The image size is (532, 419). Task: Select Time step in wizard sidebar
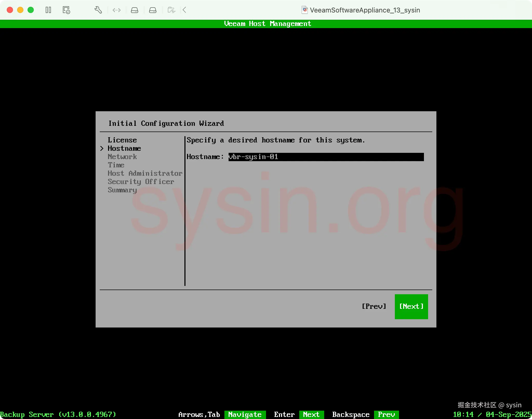pos(116,165)
